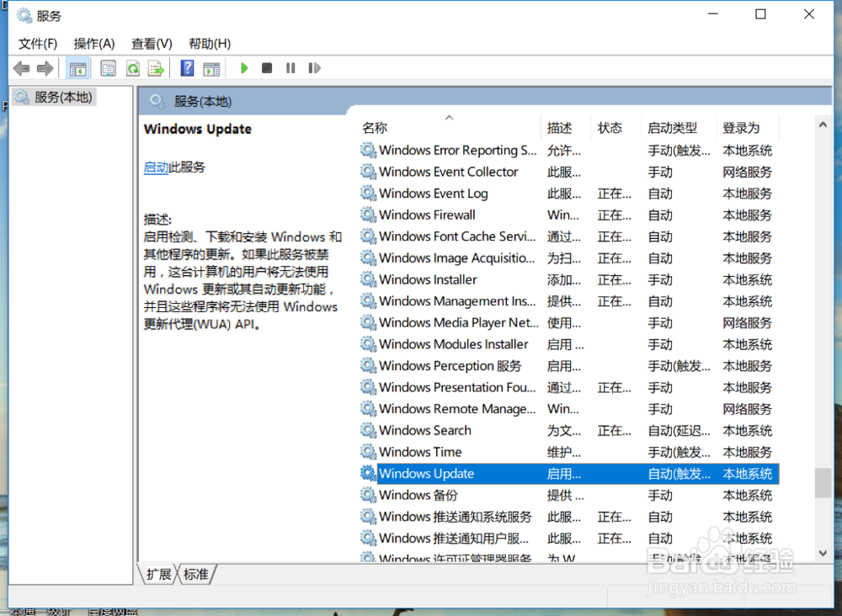The height and width of the screenshot is (616, 842).
Task: Toggle the console tree show/hide icon
Action: tap(77, 68)
